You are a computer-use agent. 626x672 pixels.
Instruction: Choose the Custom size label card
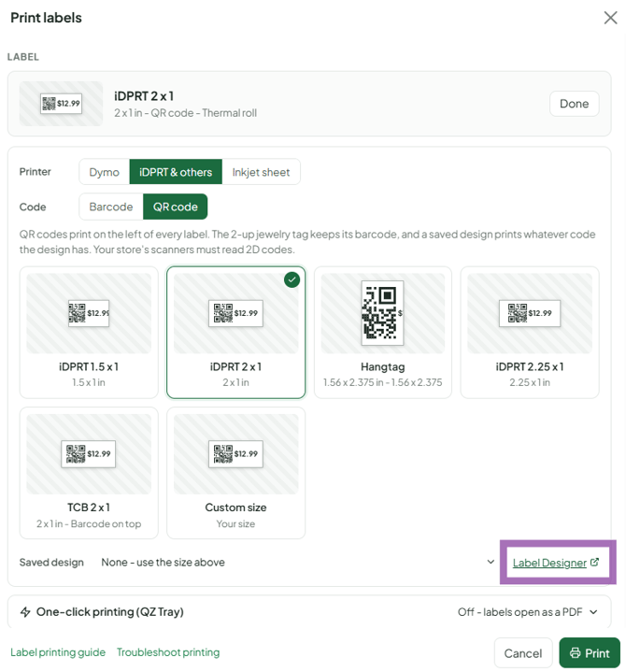click(235, 473)
